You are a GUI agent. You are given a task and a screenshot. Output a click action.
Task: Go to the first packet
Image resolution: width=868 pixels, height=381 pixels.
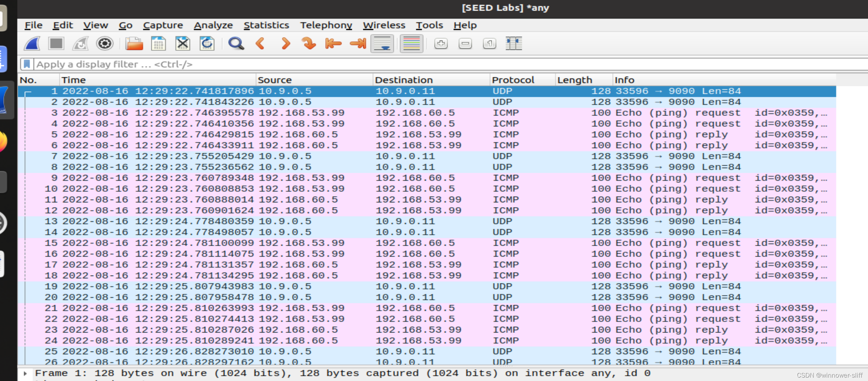[x=333, y=44]
